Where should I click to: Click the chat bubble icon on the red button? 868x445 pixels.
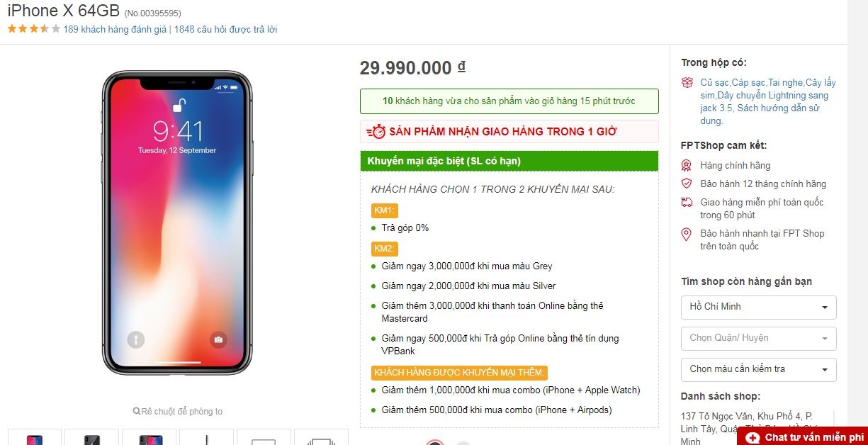click(753, 436)
